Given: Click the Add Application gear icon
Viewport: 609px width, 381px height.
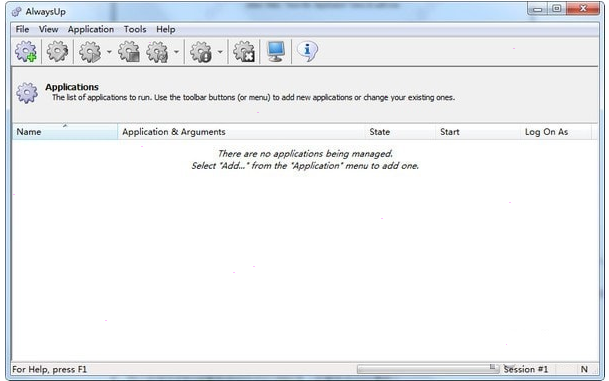Looking at the screenshot, I should (26, 52).
